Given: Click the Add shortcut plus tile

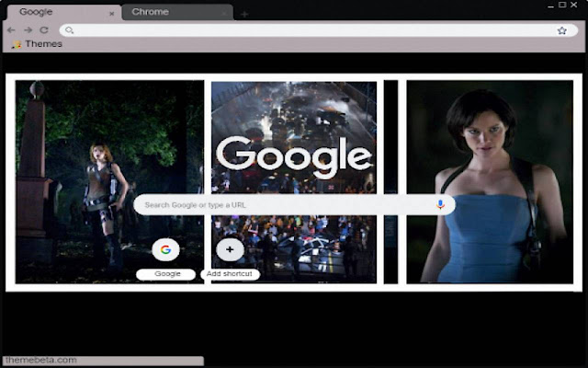Looking at the screenshot, I should [x=230, y=249].
